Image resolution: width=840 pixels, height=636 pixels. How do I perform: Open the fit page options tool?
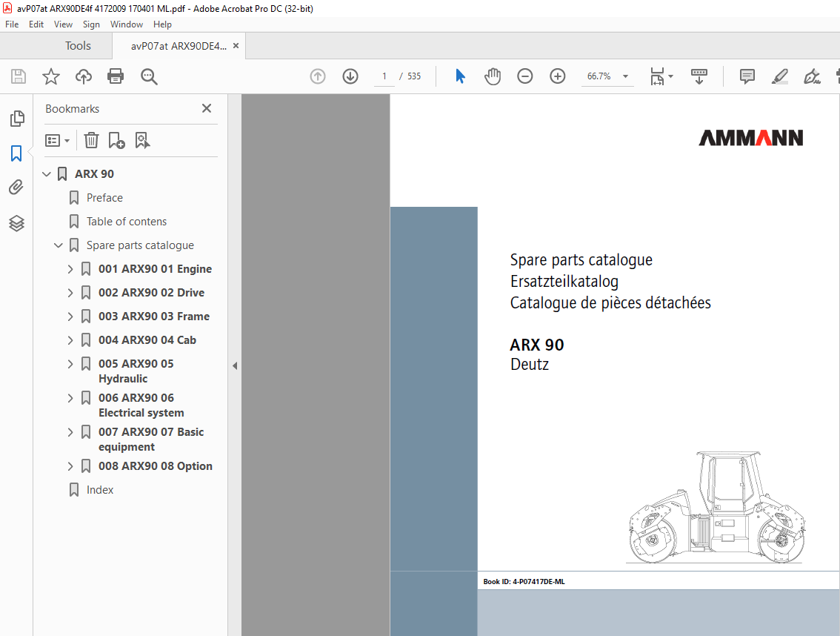point(661,76)
